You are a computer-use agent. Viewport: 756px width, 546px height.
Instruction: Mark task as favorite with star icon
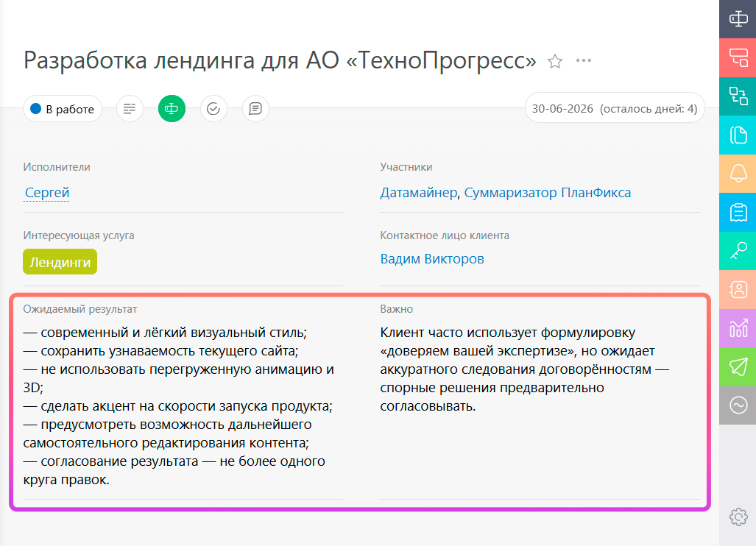pyautogui.click(x=555, y=61)
